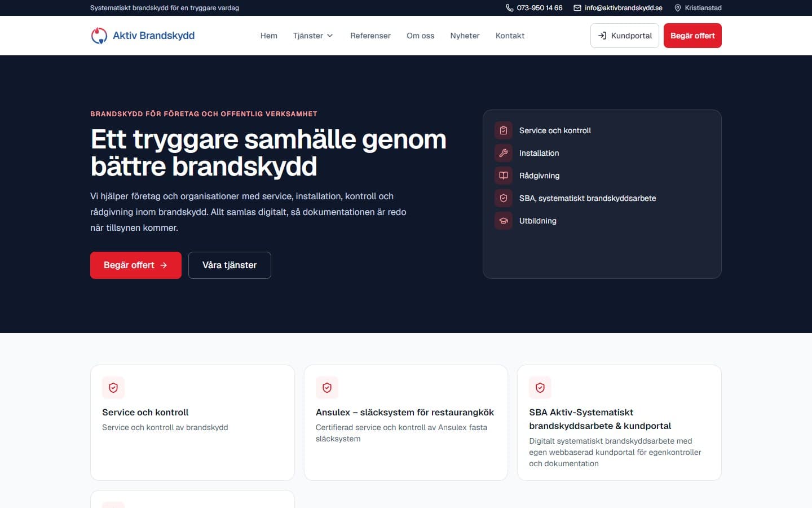Click shield icon on SBA Aktiv-Systematiskt card
Viewport: 812px width, 508px height.
[540, 388]
